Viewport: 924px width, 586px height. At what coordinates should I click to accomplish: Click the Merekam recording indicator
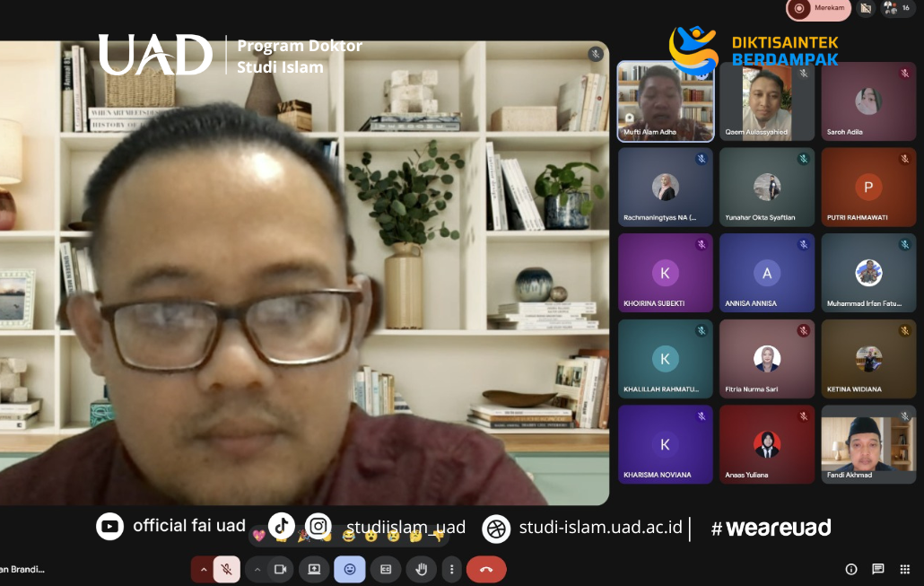click(x=818, y=9)
